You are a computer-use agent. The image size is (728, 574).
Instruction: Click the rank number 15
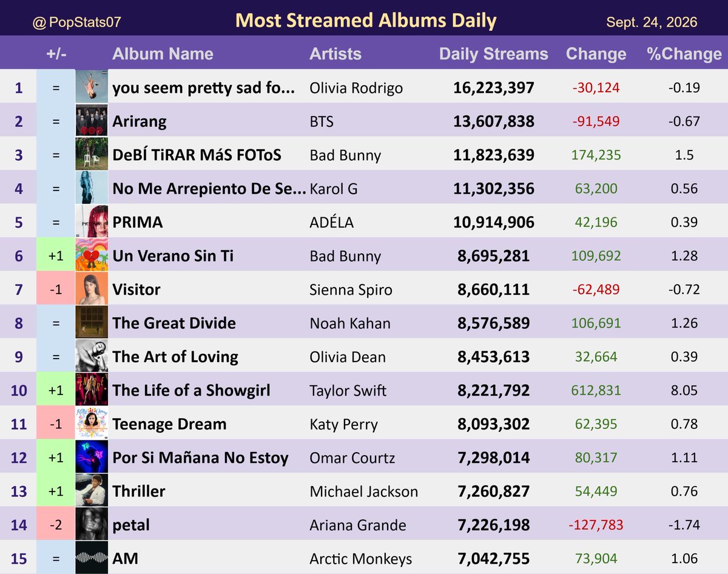[x=19, y=559]
